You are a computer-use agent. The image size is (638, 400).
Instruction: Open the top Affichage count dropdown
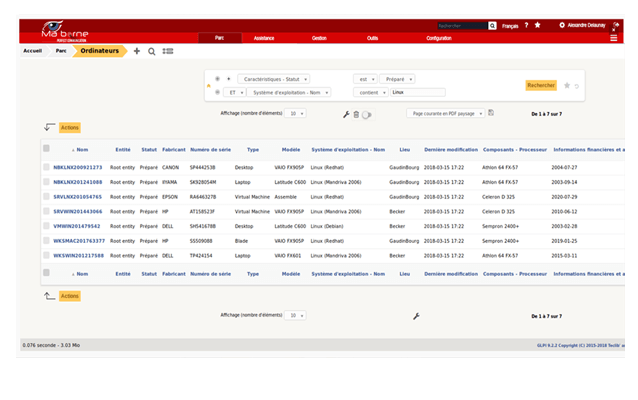[295, 114]
